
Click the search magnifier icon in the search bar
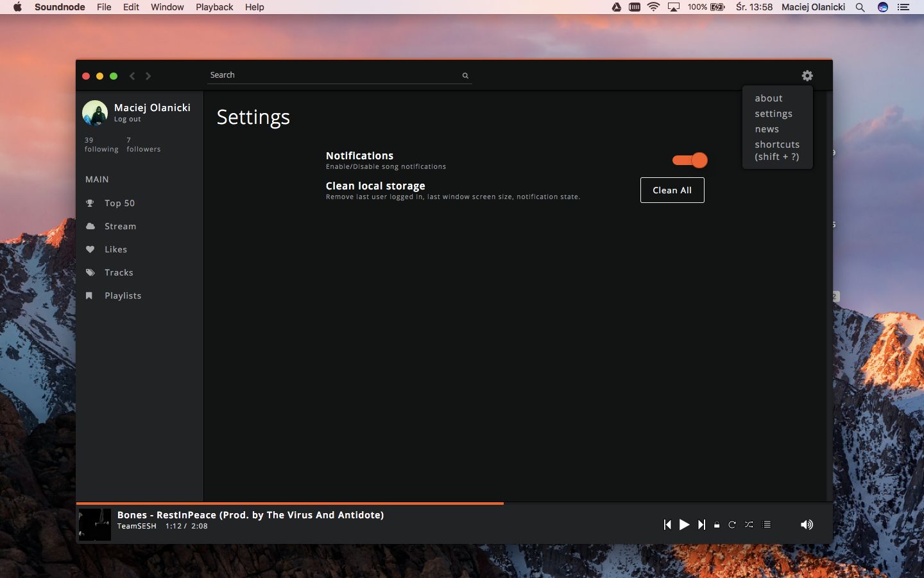(x=465, y=76)
